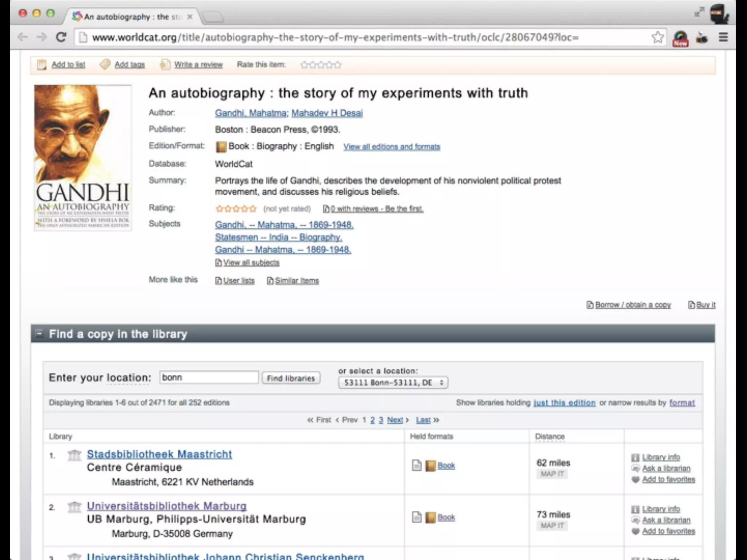This screenshot has width=747, height=560.
Task: Go to results page 2
Action: 372,420
